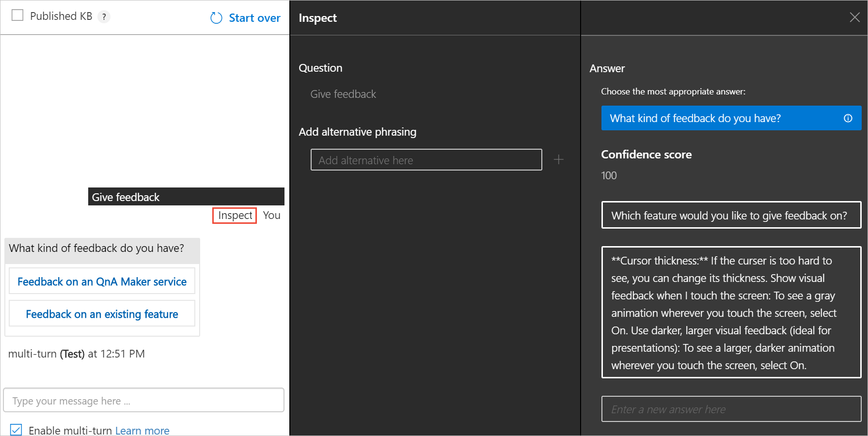Viewport: 868px width, 436px height.
Task: Click the Start over refresh icon
Action: coord(216,18)
